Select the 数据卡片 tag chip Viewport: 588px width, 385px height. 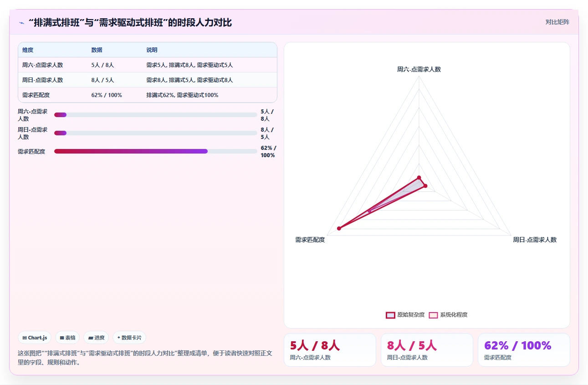coord(129,338)
